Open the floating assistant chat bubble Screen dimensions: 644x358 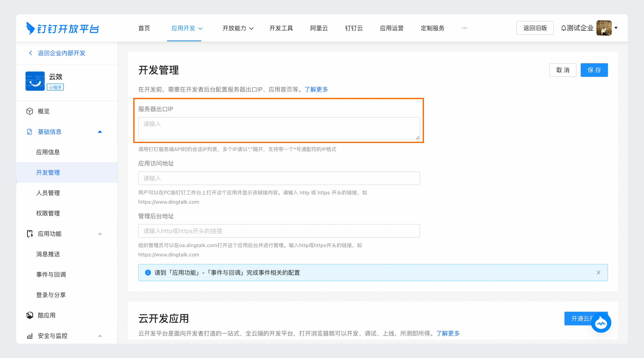pos(601,323)
